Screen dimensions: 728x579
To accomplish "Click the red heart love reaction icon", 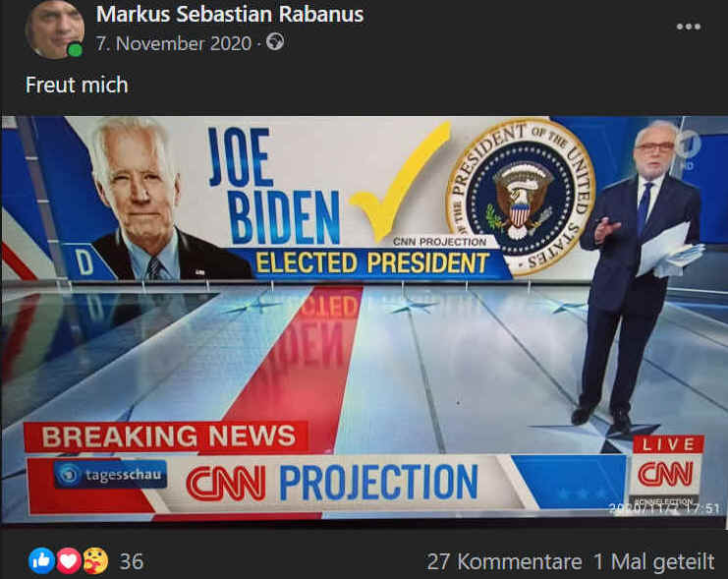I will [x=69, y=561].
